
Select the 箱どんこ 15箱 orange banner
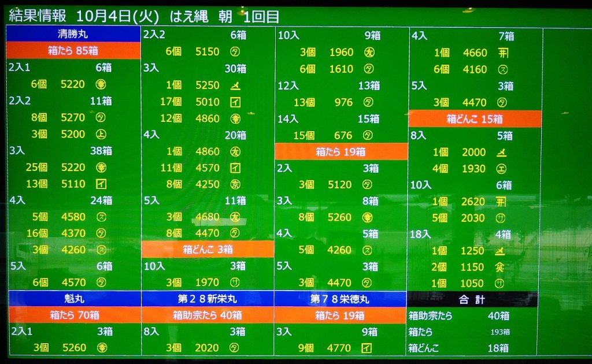(475, 119)
